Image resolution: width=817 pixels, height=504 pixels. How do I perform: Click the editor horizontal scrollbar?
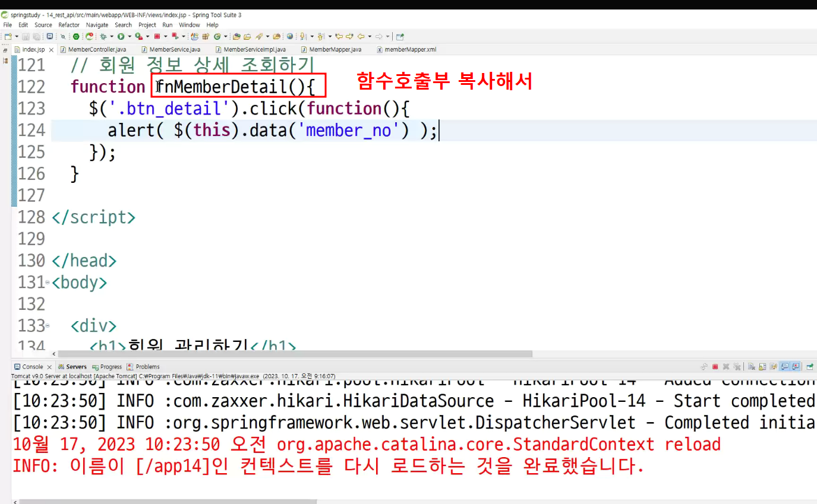pyautogui.click(x=295, y=354)
